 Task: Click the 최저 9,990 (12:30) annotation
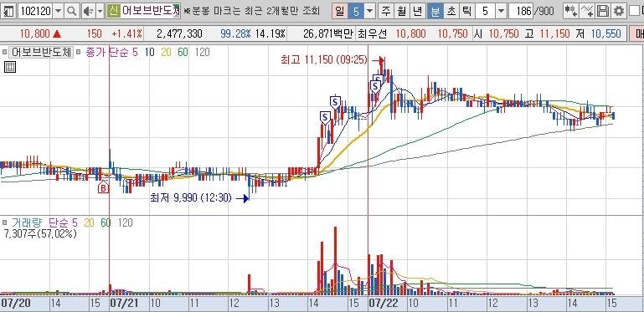tap(191, 198)
